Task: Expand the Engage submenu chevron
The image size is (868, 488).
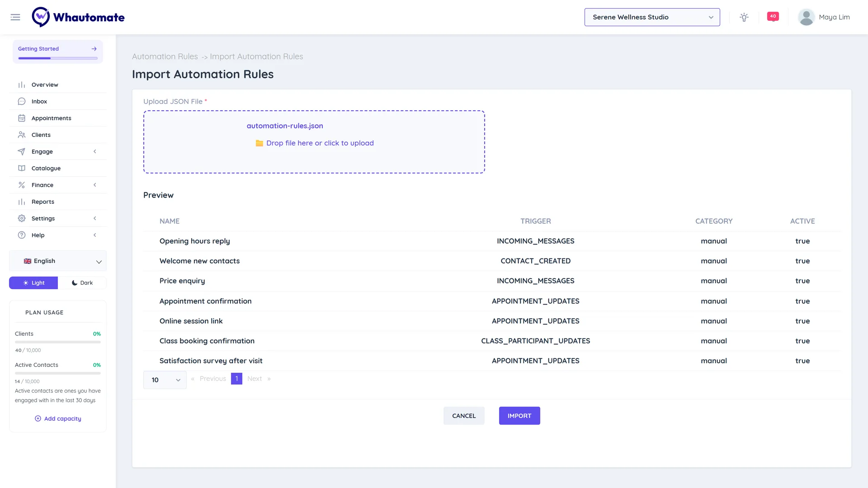Action: (x=95, y=151)
